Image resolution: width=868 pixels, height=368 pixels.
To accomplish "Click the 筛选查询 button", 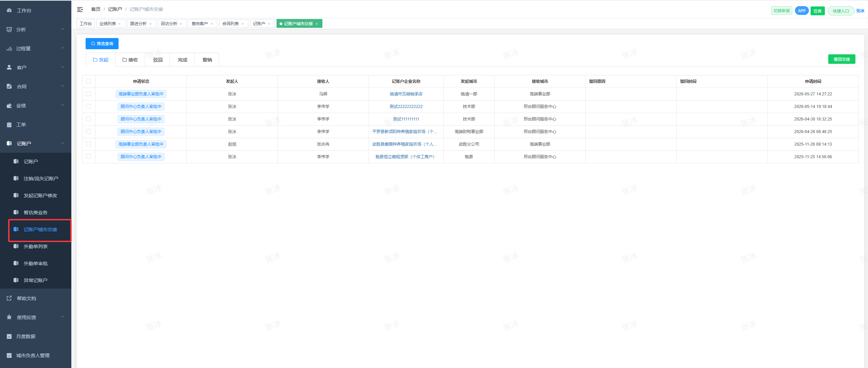I will [x=102, y=44].
